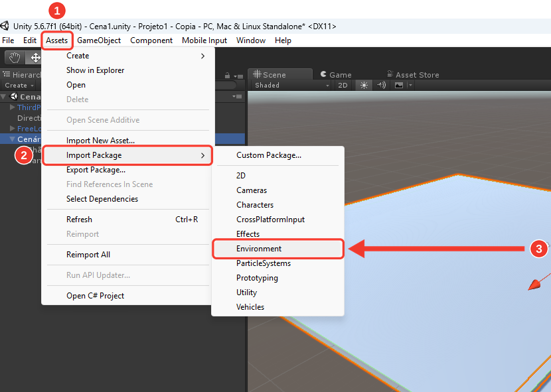This screenshot has width=551, height=392.
Task: Open the Hierarchy panel options menu
Action: (238, 76)
